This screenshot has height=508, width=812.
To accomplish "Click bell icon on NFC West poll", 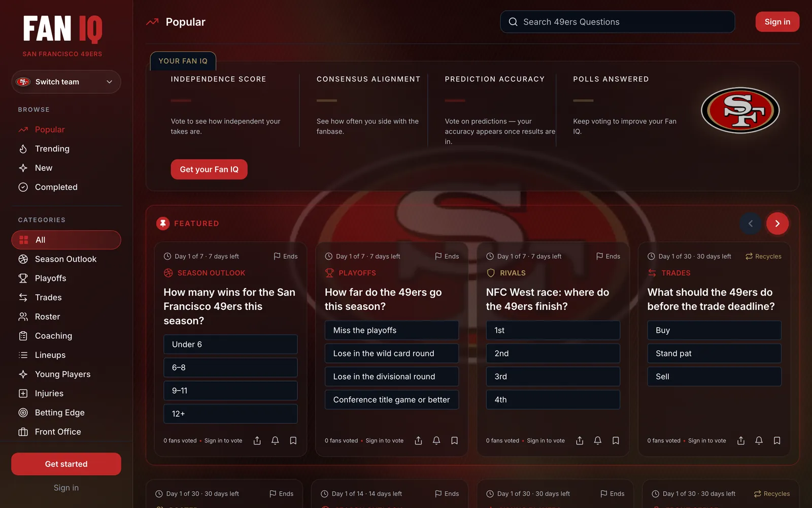I will pyautogui.click(x=598, y=440).
